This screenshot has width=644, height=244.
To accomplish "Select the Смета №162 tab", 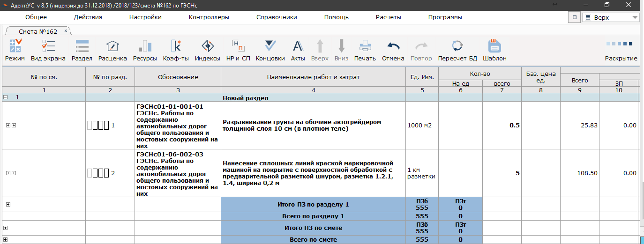I will [38, 31].
